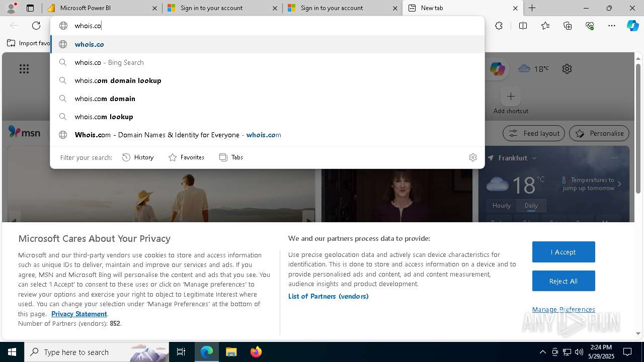Show hidden system tray icons

click(x=542, y=352)
